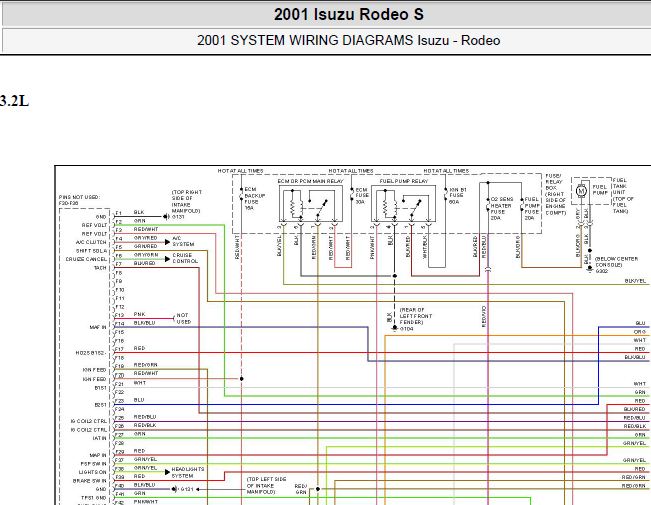Click the fuel pump motor symbol
This screenshot has width=651, height=505.
pyautogui.click(x=581, y=191)
